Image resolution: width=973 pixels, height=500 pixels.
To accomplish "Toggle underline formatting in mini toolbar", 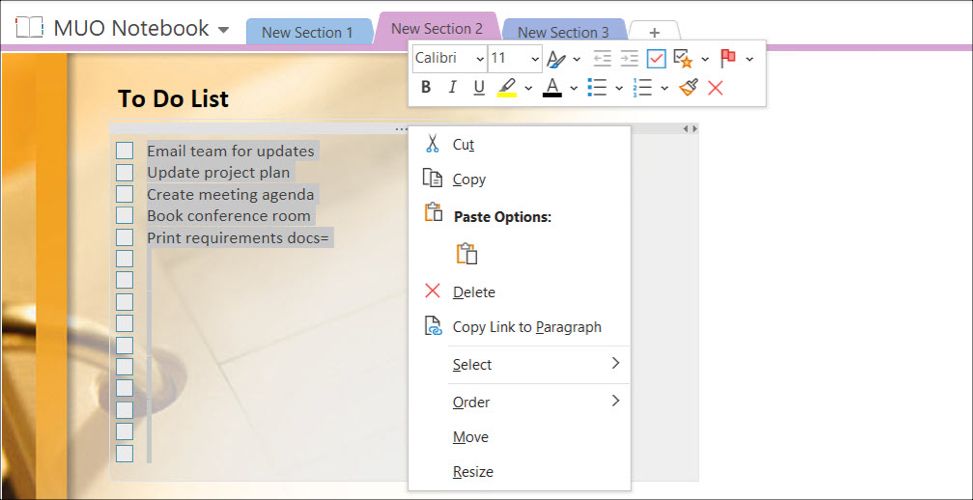I will [x=478, y=87].
